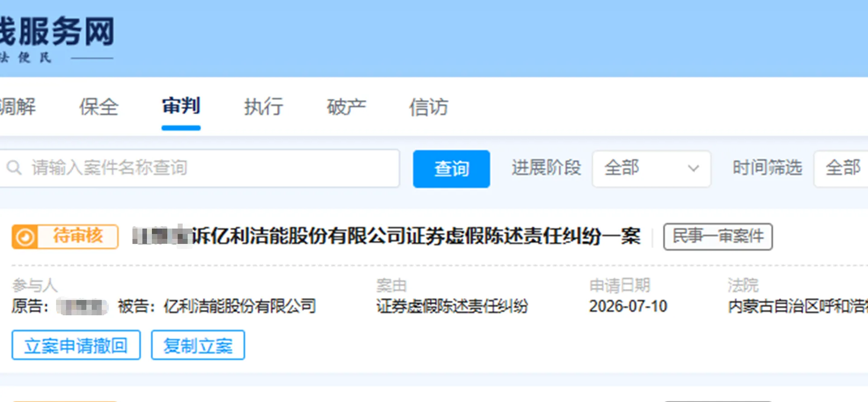
Task: Click the 待审核 status clock icon
Action: coord(25,237)
